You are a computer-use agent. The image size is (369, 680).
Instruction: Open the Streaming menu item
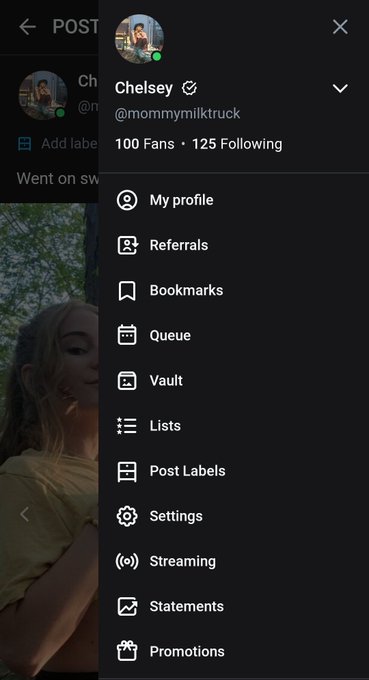click(x=234, y=562)
